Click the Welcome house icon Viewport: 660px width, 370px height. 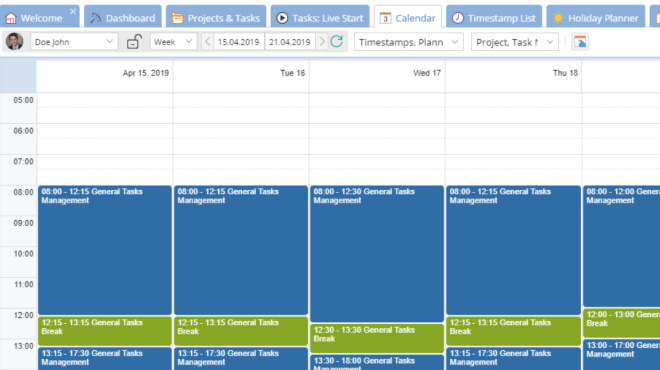coord(11,18)
